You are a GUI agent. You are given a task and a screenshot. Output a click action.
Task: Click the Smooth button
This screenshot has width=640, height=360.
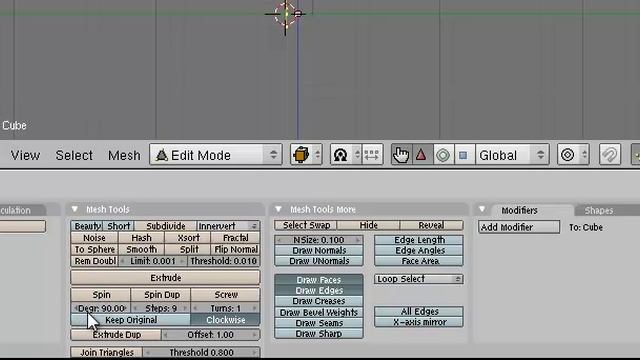pyautogui.click(x=141, y=249)
